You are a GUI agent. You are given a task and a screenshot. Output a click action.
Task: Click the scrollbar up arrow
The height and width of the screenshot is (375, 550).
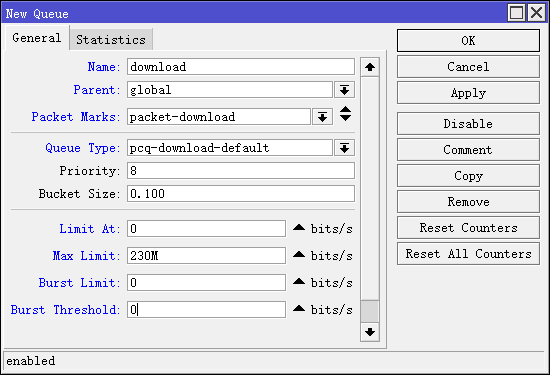pos(370,67)
